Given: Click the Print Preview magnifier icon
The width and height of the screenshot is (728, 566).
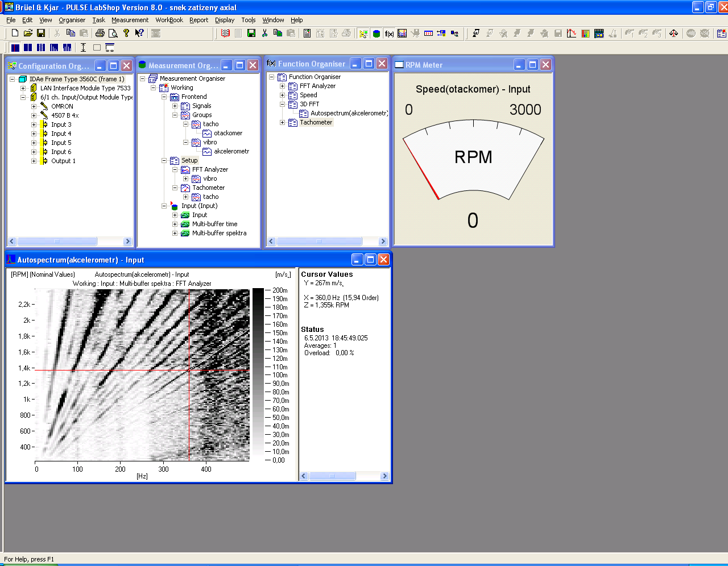Looking at the screenshot, I should [x=113, y=33].
